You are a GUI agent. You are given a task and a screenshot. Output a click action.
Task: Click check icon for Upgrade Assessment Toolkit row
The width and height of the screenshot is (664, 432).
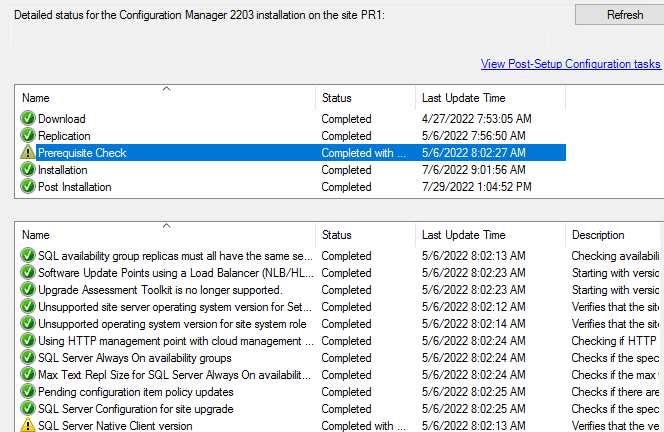pyautogui.click(x=28, y=290)
